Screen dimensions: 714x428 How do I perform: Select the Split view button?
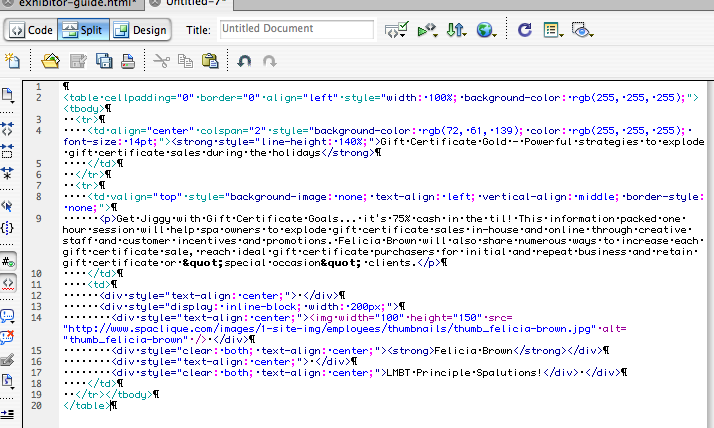pyautogui.click(x=83, y=30)
